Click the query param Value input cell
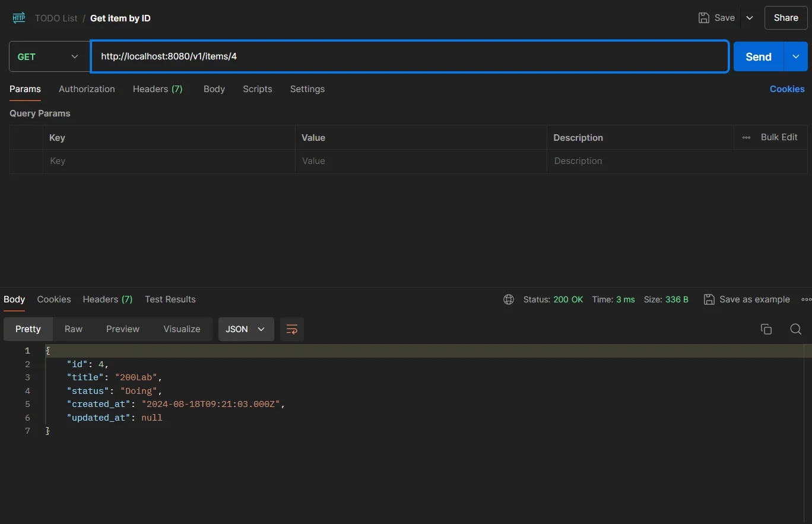Viewport: 812px width, 524px height. (421, 161)
